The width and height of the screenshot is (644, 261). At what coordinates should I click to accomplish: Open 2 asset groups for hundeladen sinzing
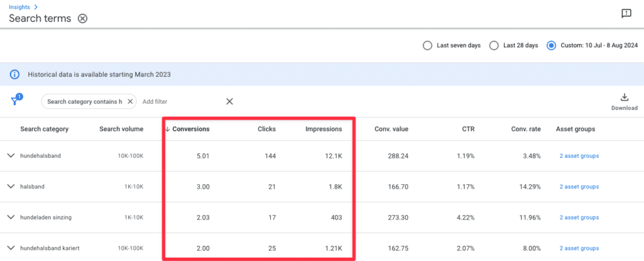579,218
